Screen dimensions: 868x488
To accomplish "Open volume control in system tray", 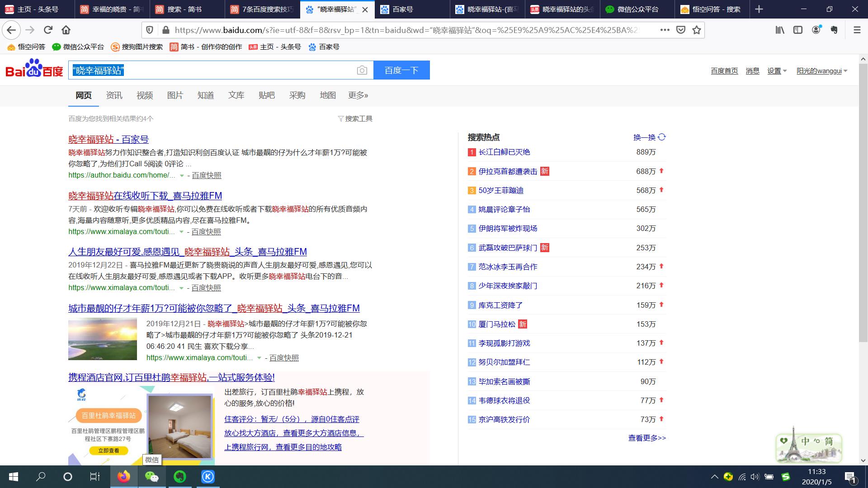I will pos(755,477).
